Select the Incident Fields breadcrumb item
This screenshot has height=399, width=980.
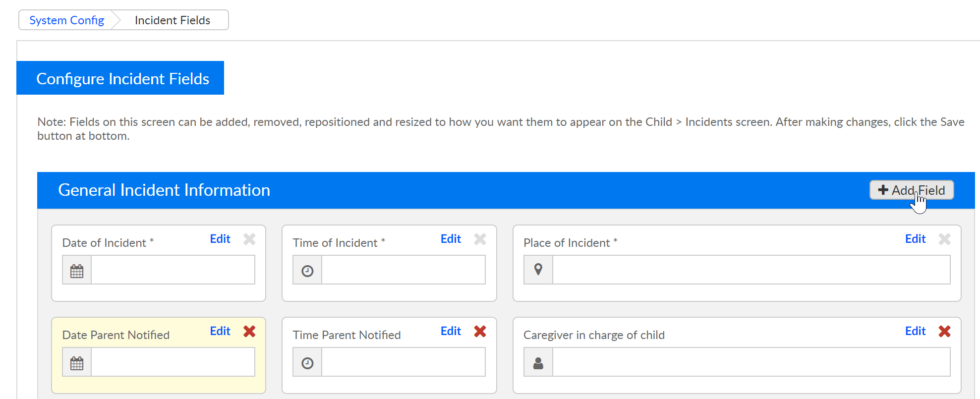(x=173, y=20)
